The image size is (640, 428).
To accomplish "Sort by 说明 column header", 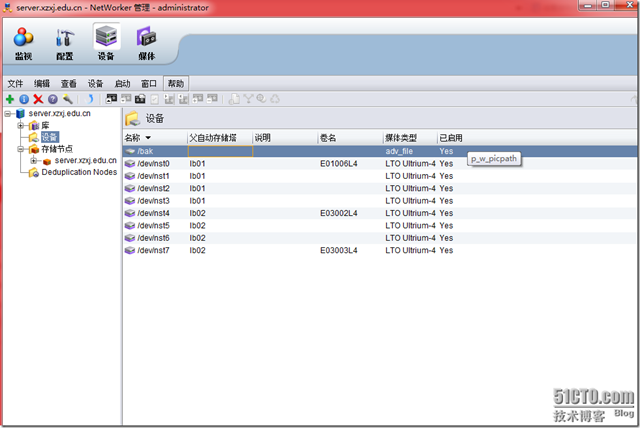I will pos(285,138).
